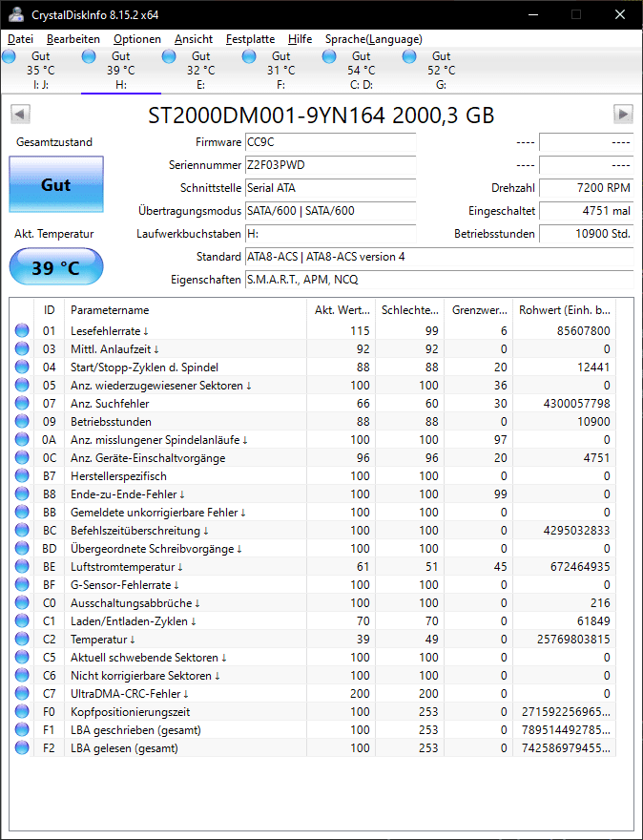The width and height of the screenshot is (643, 840).
Task: Click the Drehzahl field 7200 RPM
Action: point(587,188)
